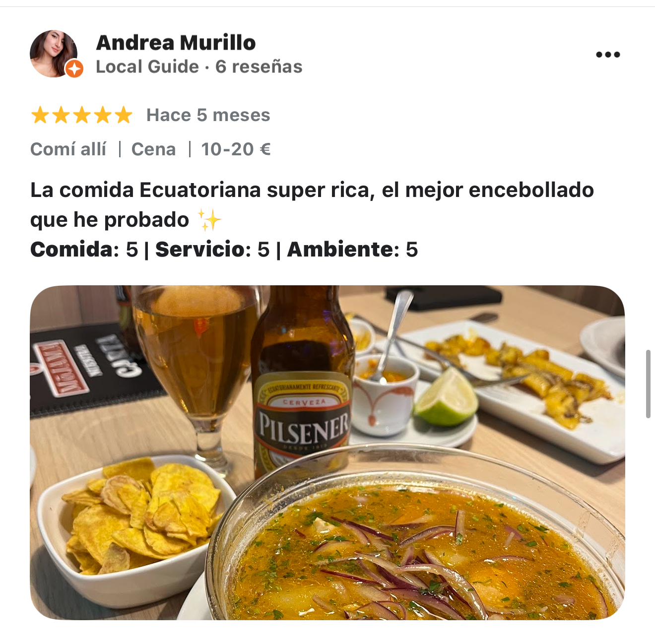655x644 pixels.
Task: Click the fifth star of the rating
Action: [x=123, y=115]
